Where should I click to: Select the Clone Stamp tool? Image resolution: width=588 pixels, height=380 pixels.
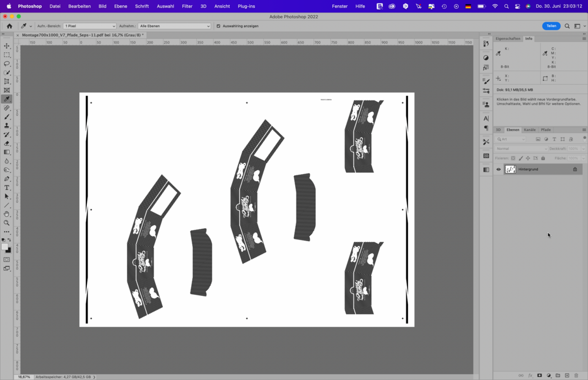point(6,126)
